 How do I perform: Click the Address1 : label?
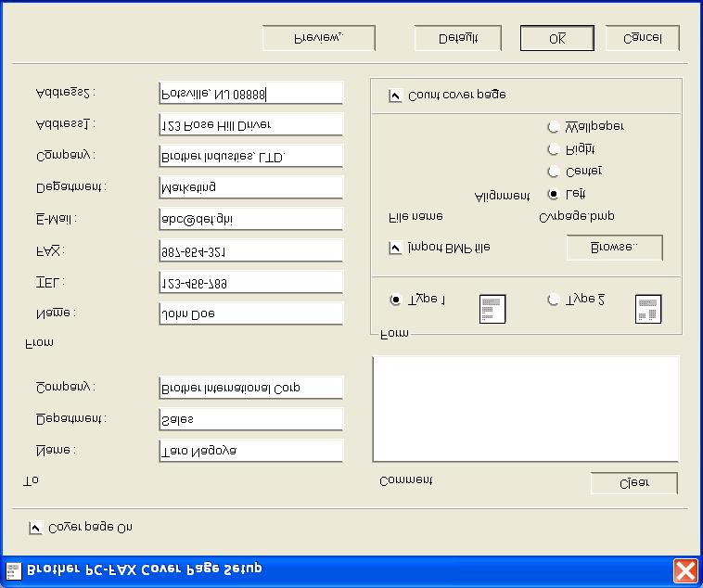pyautogui.click(x=66, y=124)
